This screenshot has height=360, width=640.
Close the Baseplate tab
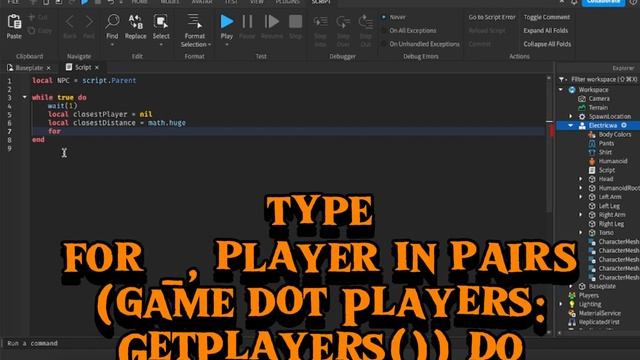click(49, 68)
